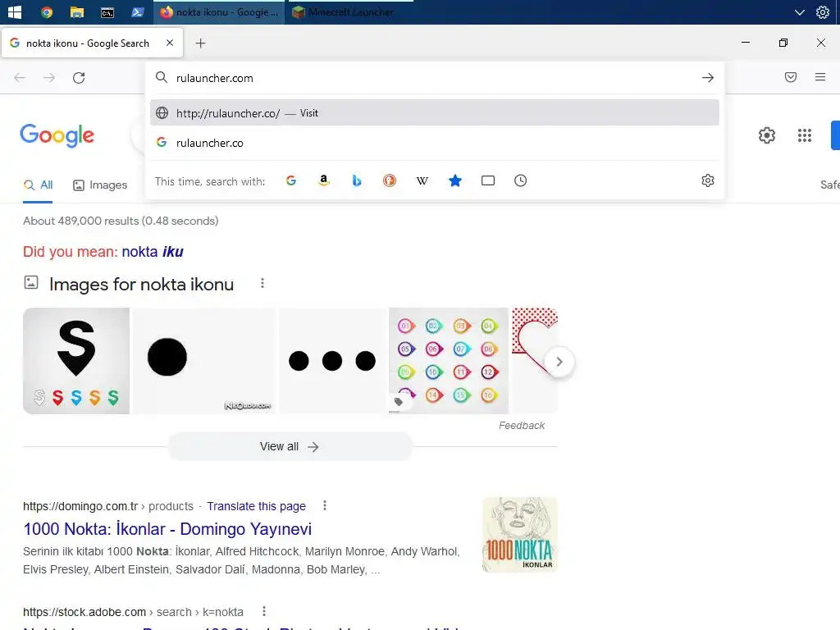The width and height of the screenshot is (840, 630).
Task: Click the Go arrow in address bar
Action: point(708,78)
